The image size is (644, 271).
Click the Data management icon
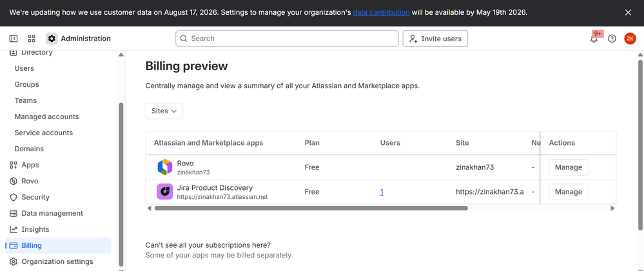tap(14, 213)
